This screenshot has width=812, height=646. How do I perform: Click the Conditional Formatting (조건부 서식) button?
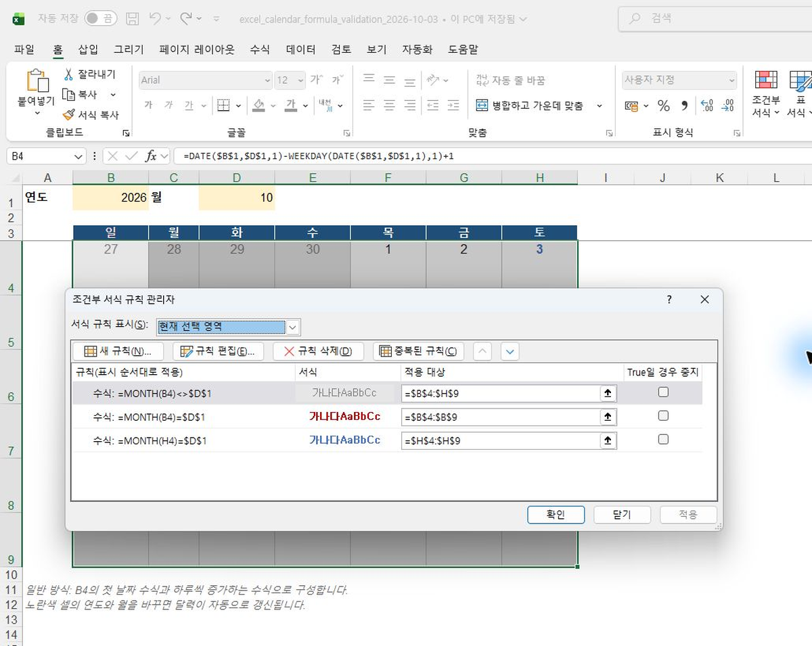766,93
